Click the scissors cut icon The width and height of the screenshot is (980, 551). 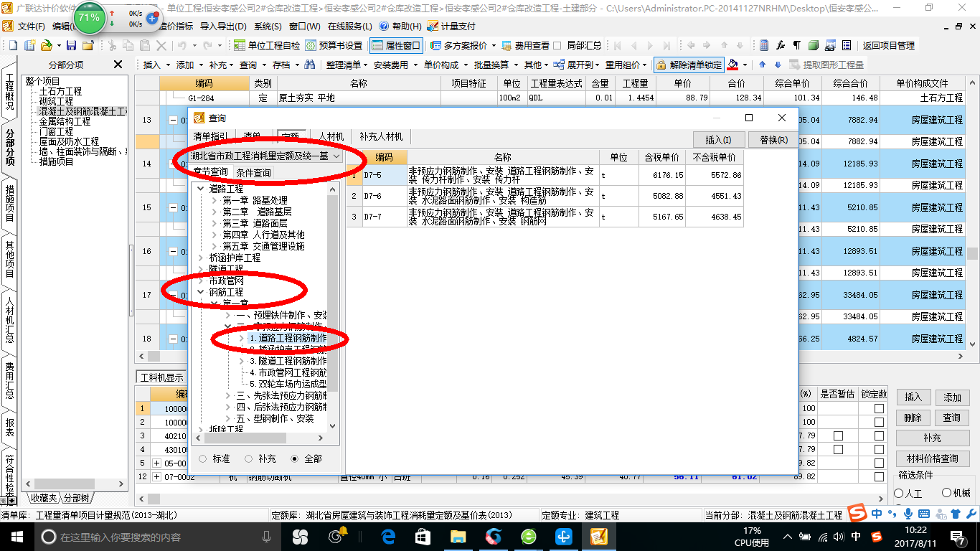[111, 45]
